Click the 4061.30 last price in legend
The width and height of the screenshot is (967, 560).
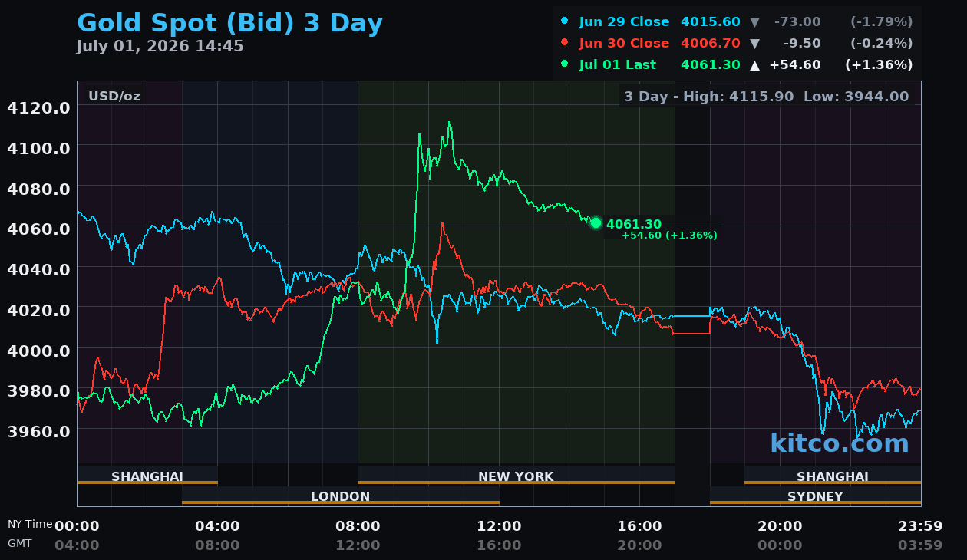pyautogui.click(x=711, y=64)
